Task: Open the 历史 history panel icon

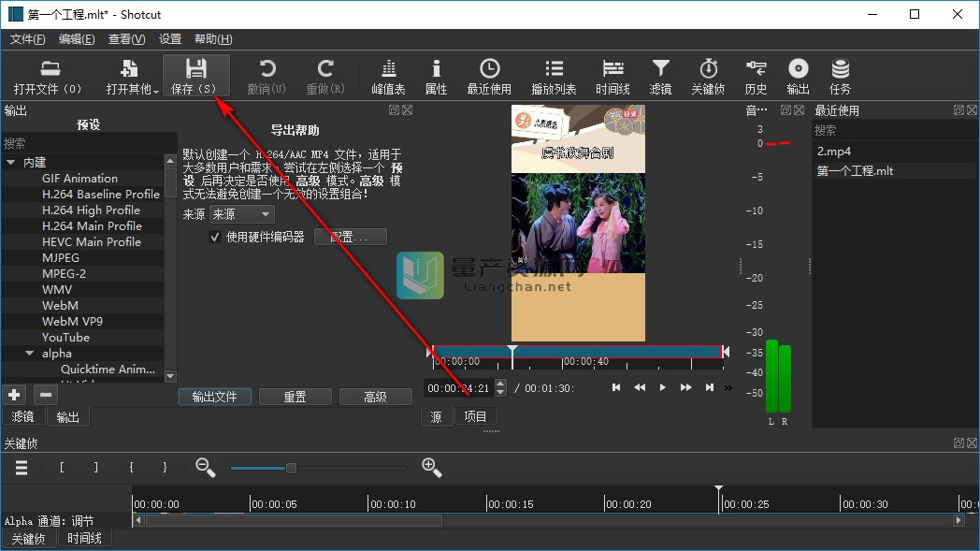Action: point(756,77)
